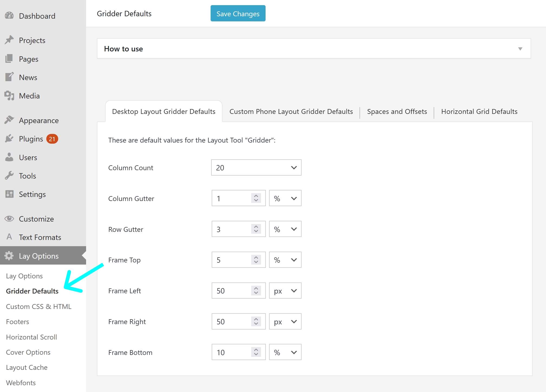Increase Row Gutter value with stepper

pyautogui.click(x=256, y=226)
